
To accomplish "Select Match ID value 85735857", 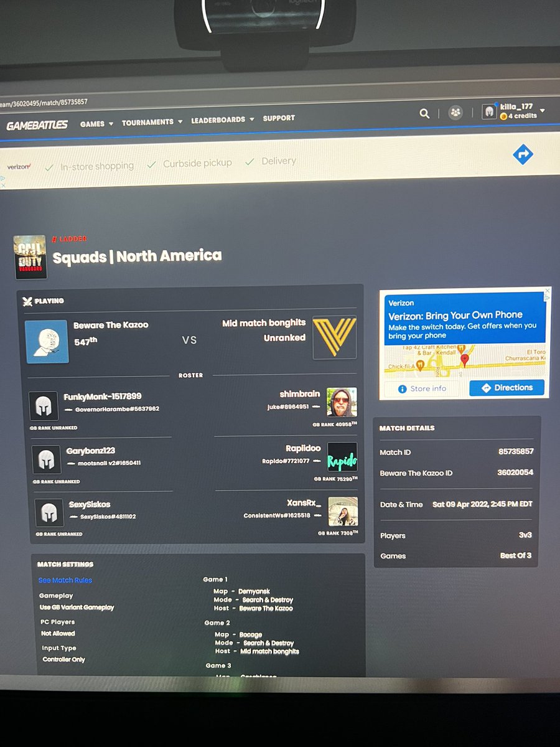I will click(x=516, y=451).
